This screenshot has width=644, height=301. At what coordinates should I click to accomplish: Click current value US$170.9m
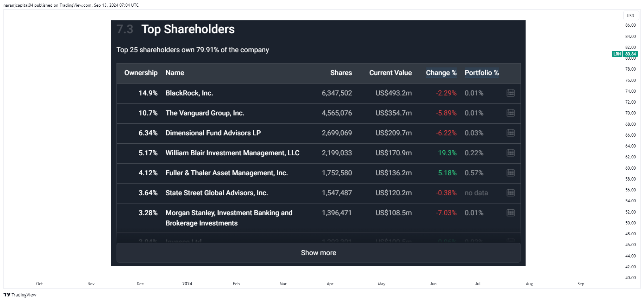394,153
